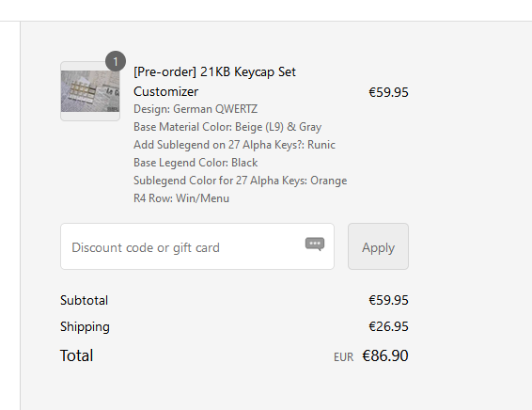Click the Subtotal label

point(85,300)
